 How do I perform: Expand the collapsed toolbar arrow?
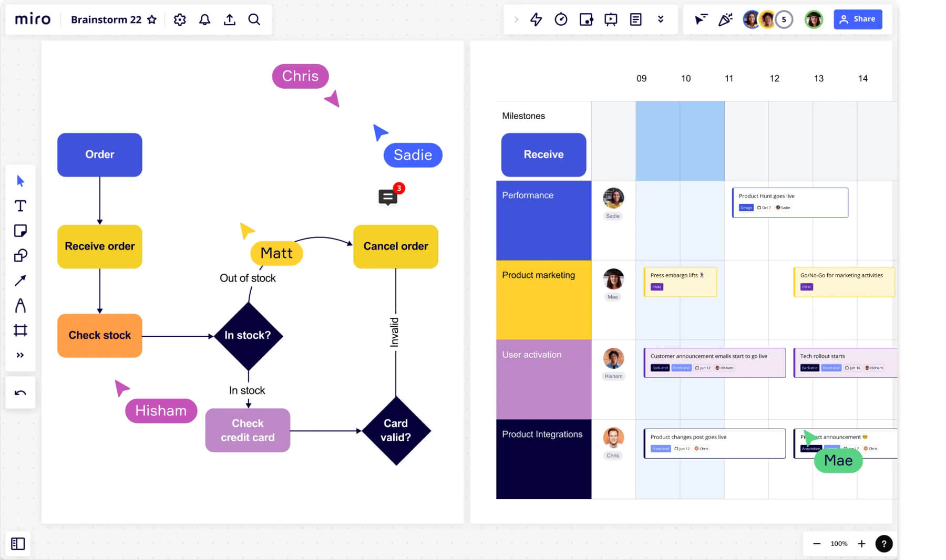[516, 19]
